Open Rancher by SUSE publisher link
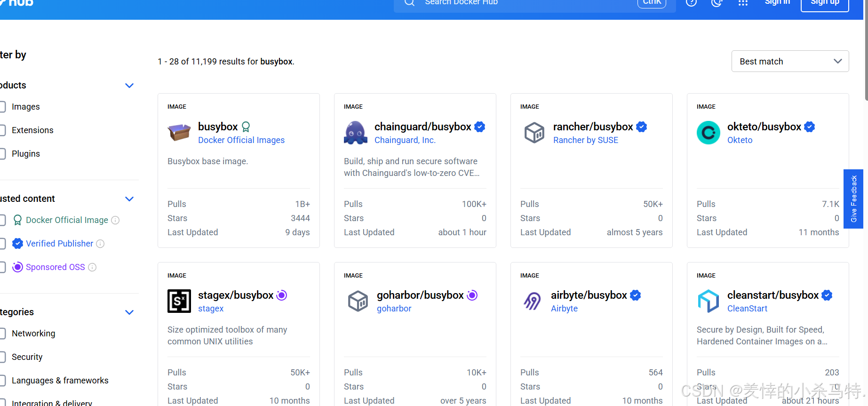This screenshot has width=868, height=406. click(x=586, y=140)
